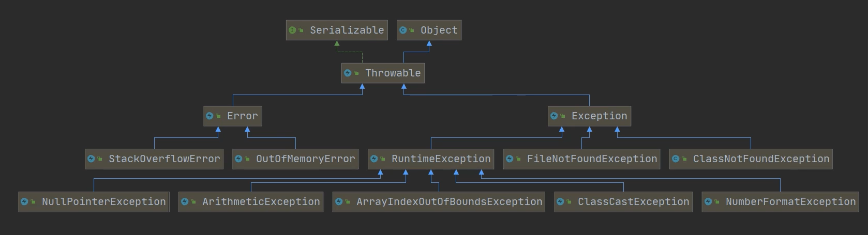Click the RuntimeException label

(x=441, y=159)
